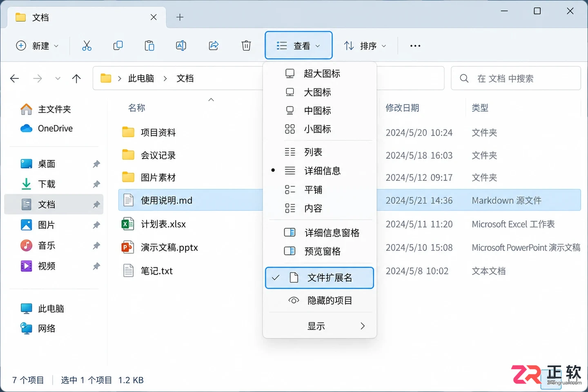The height and width of the screenshot is (392, 588).
Task: Go forward with the right arrow
Action: pyautogui.click(x=38, y=78)
